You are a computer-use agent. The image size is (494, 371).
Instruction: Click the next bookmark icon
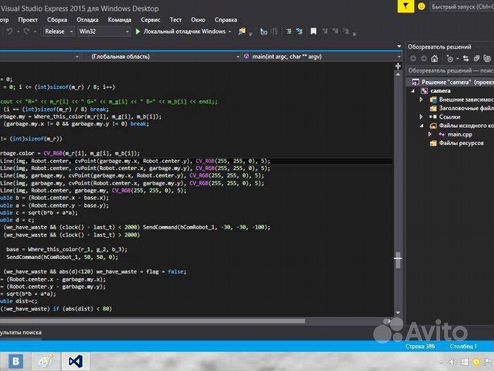[335, 31]
